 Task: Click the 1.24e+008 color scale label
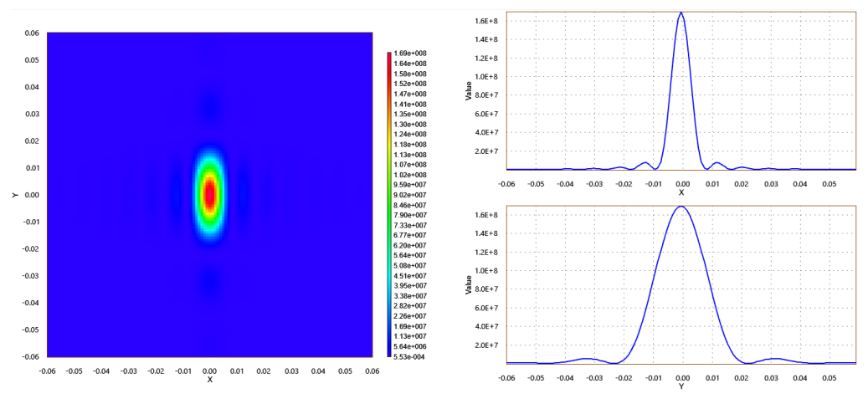tap(409, 135)
